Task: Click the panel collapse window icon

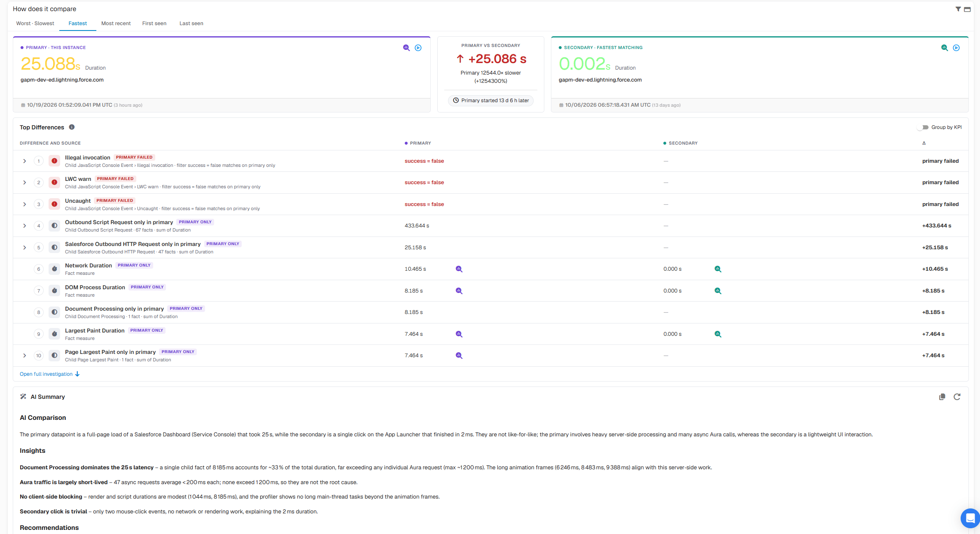Action: (x=967, y=9)
